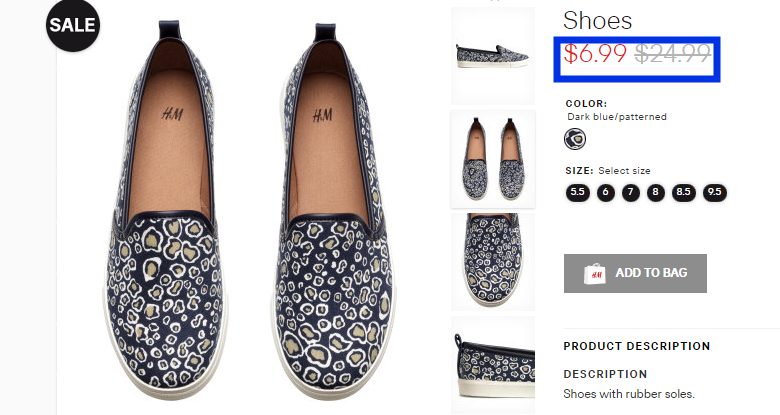Click the H&M shopping bag icon

click(x=594, y=274)
